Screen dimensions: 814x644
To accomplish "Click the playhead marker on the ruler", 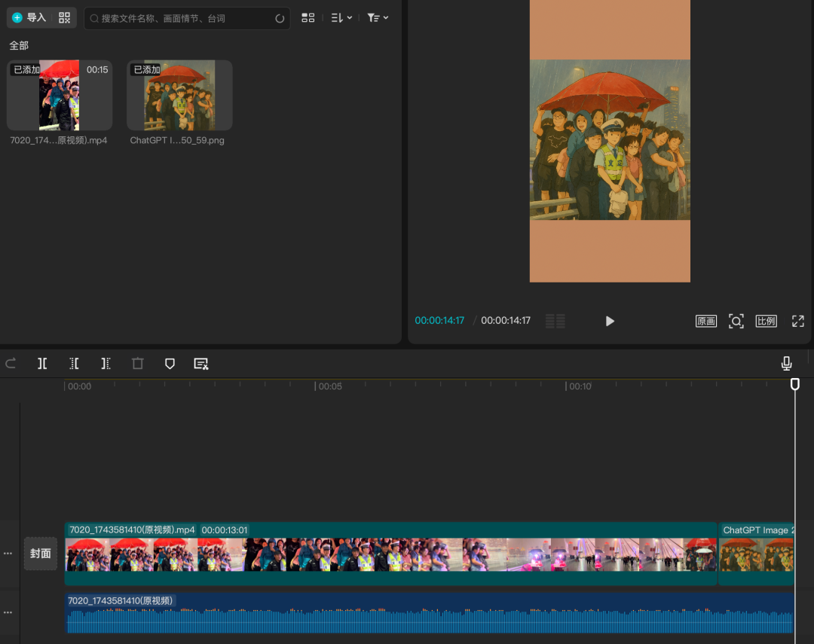I will pyautogui.click(x=795, y=384).
